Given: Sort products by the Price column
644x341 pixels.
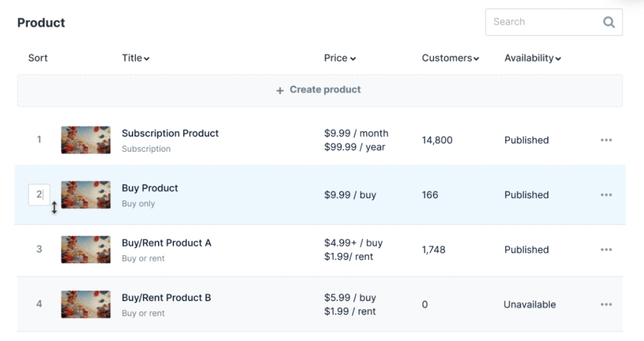Looking at the screenshot, I should click(x=339, y=58).
